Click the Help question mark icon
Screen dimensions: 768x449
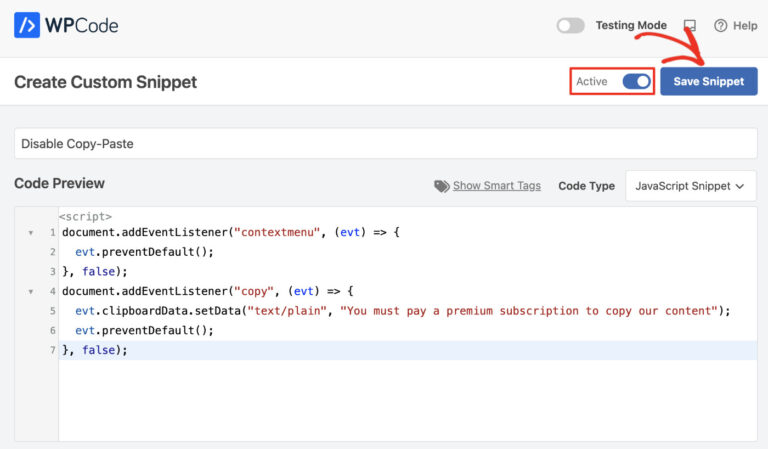coord(720,25)
